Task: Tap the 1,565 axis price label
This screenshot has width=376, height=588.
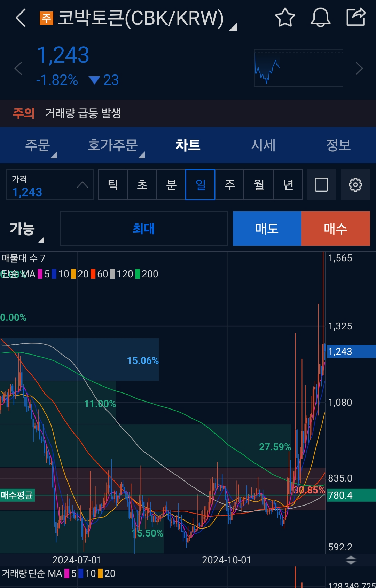Action: (x=340, y=258)
